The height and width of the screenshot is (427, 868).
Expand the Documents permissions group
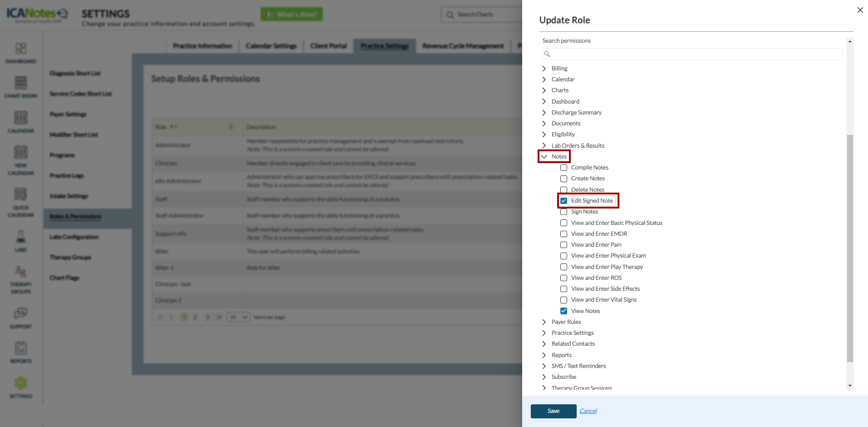544,124
